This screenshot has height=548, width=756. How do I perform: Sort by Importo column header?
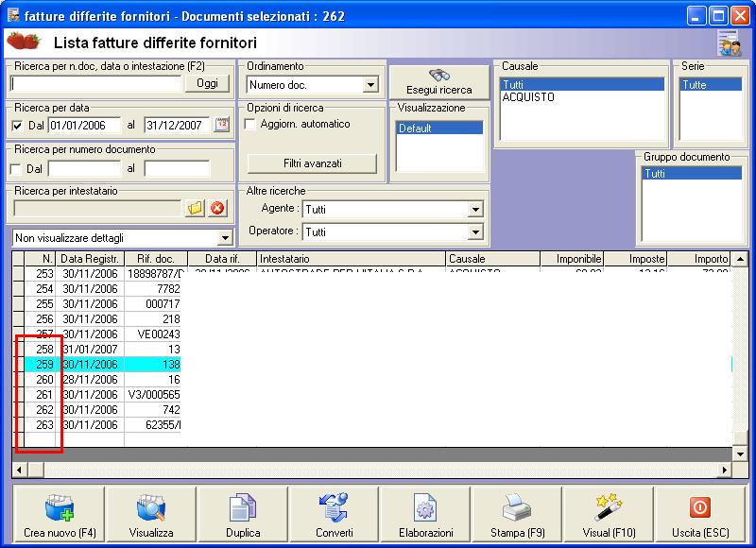click(698, 259)
